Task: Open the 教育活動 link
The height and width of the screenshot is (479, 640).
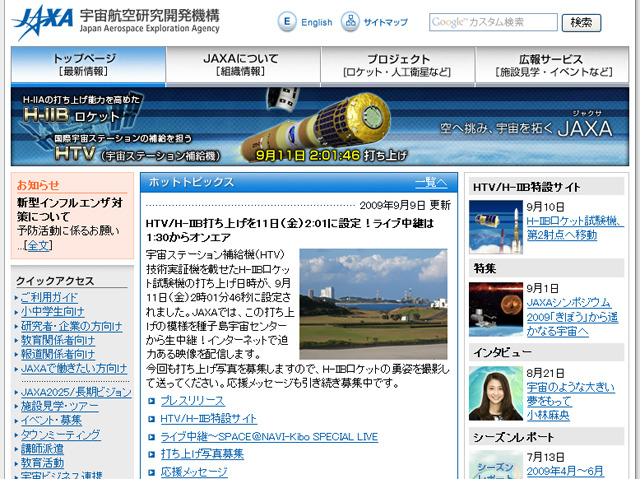Action: coord(42,463)
